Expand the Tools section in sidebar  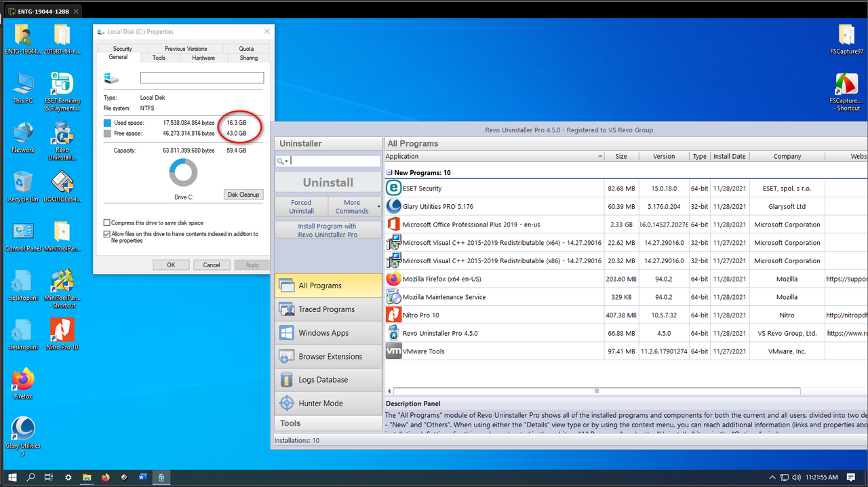coord(328,423)
